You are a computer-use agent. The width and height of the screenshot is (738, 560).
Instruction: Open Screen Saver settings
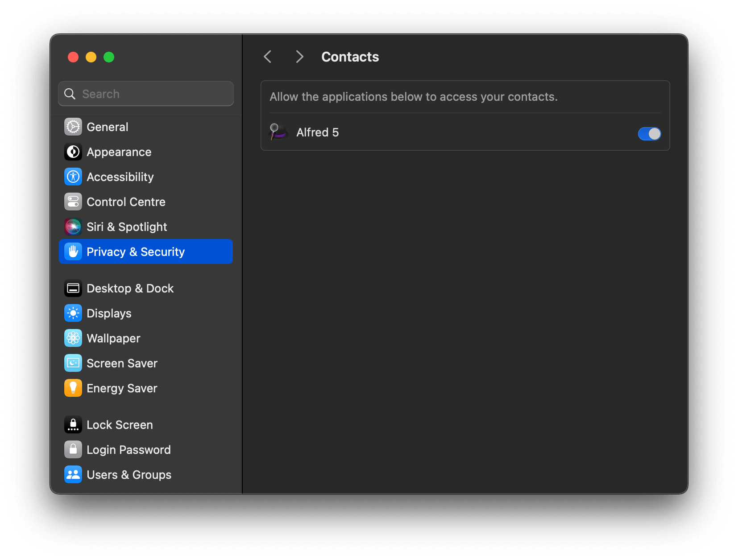point(73,363)
